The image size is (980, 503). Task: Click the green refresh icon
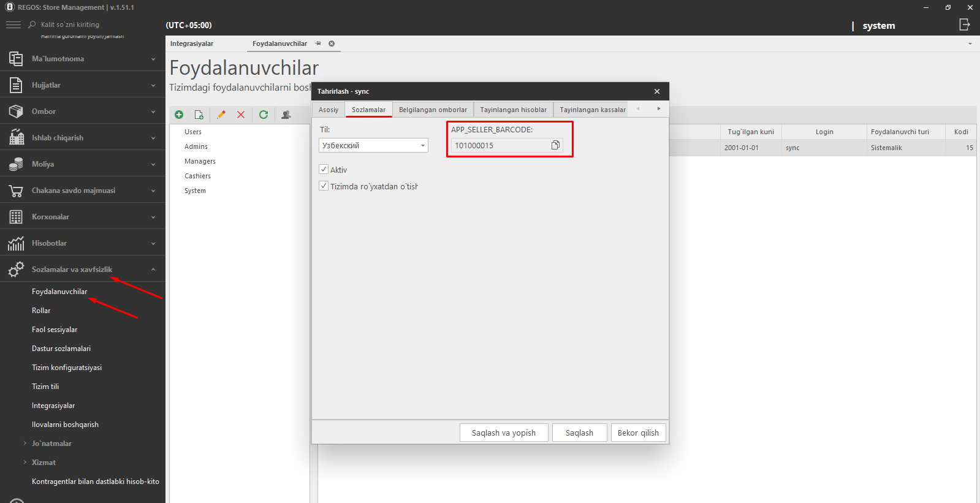tap(264, 115)
